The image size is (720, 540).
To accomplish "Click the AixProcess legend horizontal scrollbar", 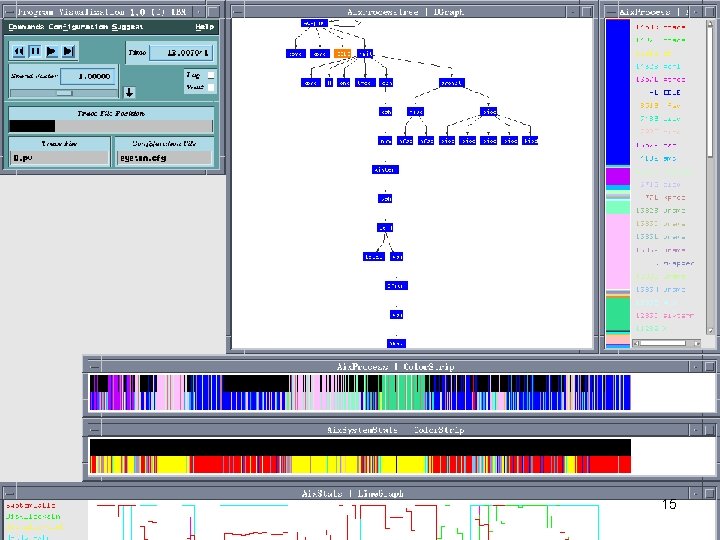I will tap(667, 343).
